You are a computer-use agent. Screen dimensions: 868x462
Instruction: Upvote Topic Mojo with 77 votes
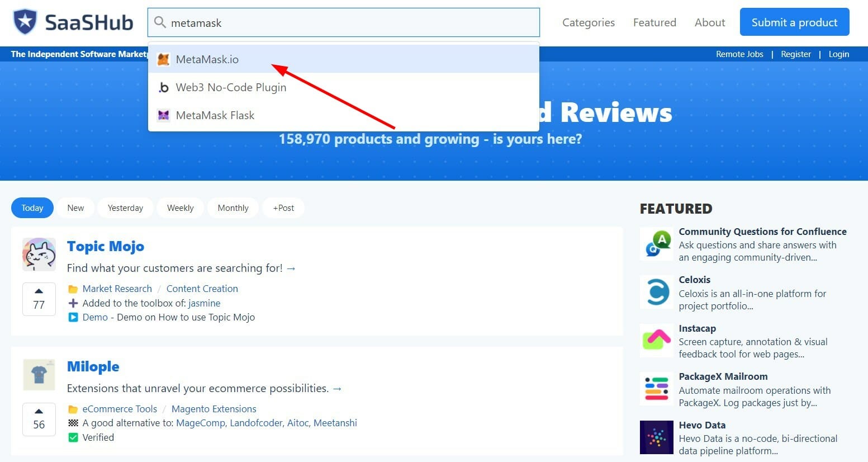tap(39, 299)
